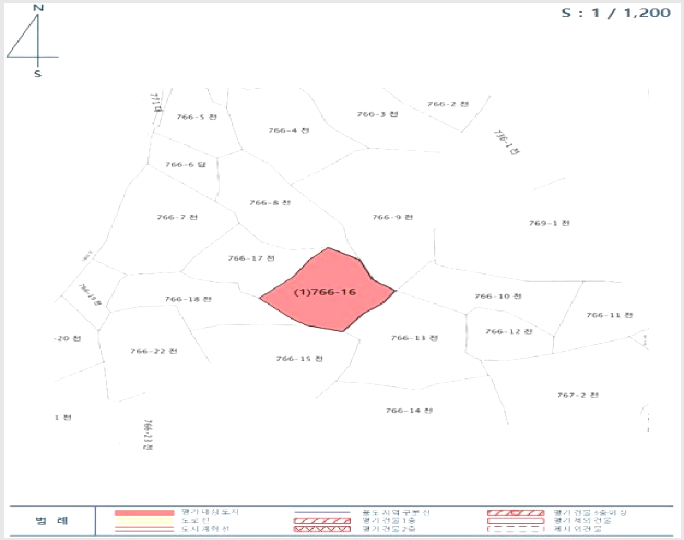Viewport: 684px width, 540px height.
Task: Select parcel label 769-1 전
Action: 549,223
